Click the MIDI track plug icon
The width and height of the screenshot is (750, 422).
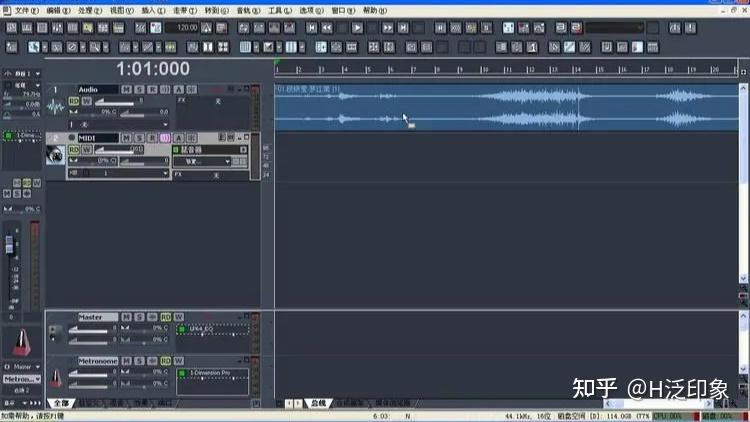56,155
